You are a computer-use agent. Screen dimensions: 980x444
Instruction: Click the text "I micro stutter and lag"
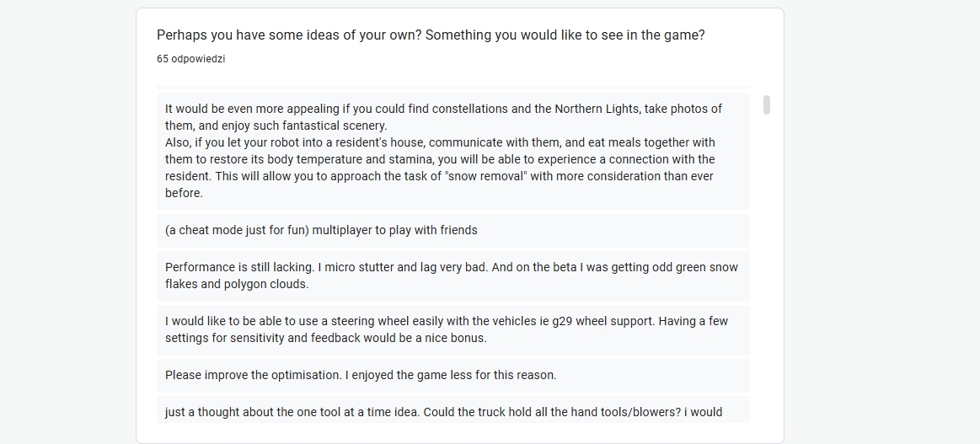coord(378,267)
